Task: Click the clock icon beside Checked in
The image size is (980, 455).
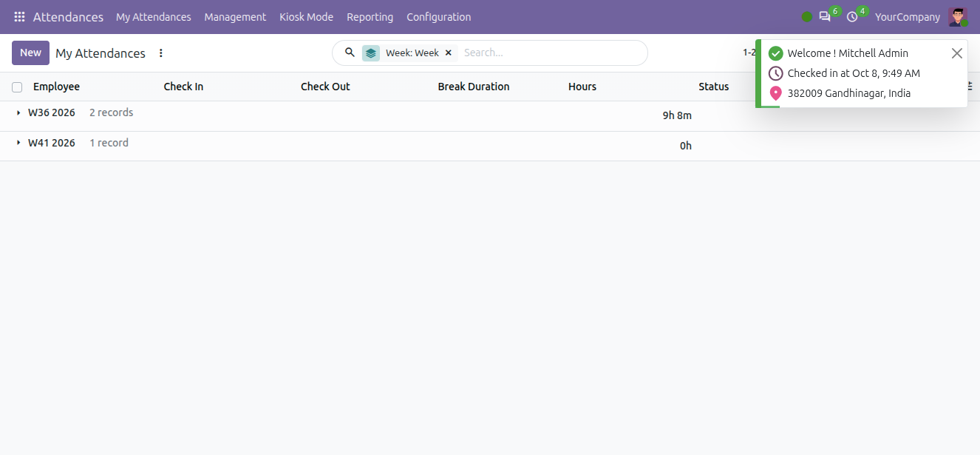Action: (x=776, y=73)
